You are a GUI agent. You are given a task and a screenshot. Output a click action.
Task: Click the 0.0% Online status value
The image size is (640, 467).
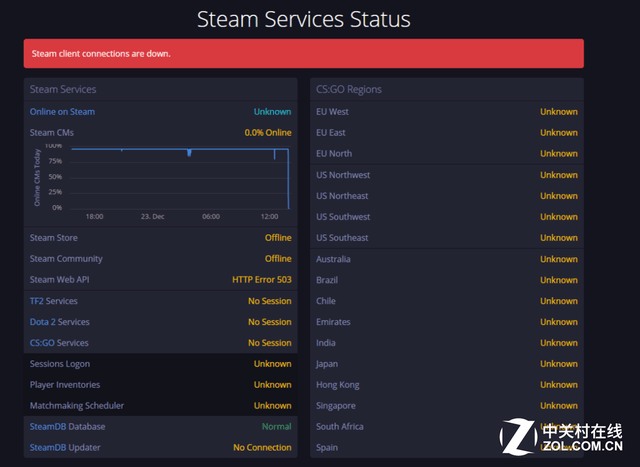click(268, 132)
